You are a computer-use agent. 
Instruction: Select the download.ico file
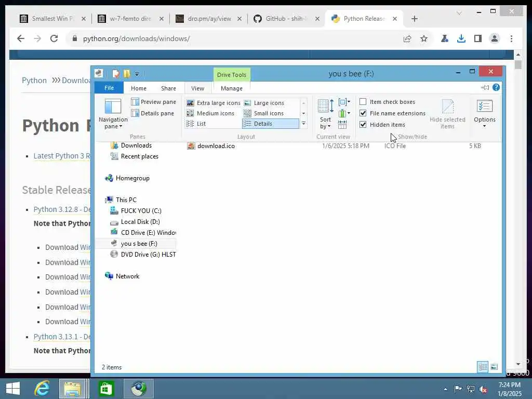(x=216, y=146)
